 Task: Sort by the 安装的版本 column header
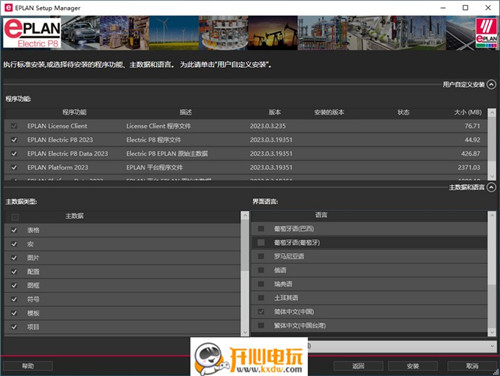(329, 112)
